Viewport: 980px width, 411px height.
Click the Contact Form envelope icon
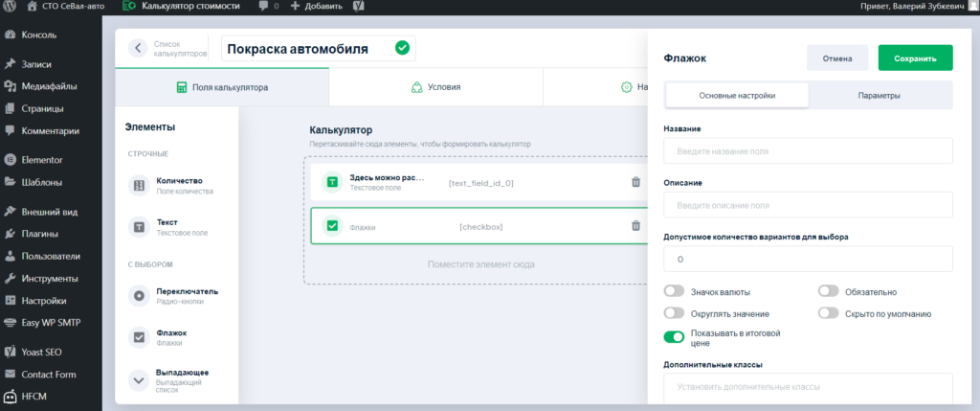click(x=10, y=374)
